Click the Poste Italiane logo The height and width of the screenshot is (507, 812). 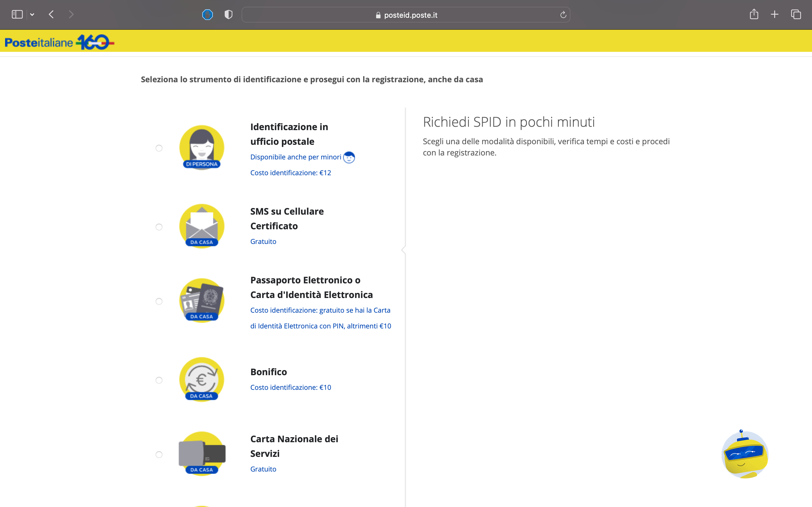(59, 41)
